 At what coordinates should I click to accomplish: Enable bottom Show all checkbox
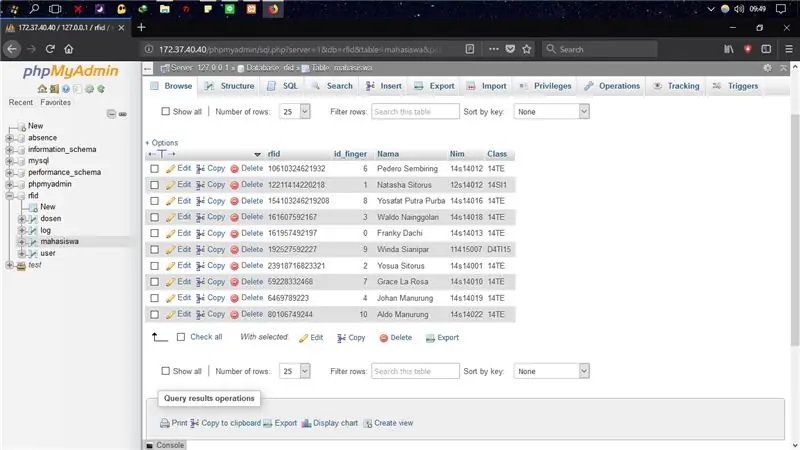(x=165, y=371)
